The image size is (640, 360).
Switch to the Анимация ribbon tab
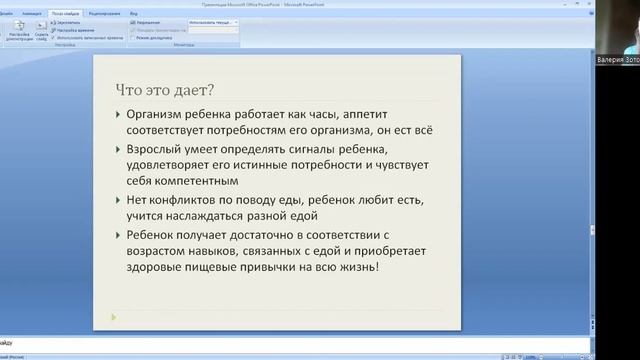[x=31, y=13]
